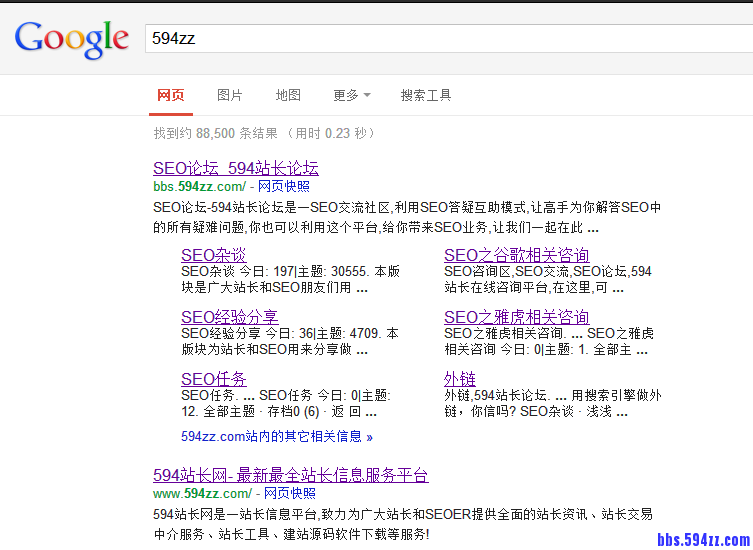
Task: Open 网页快照 for bbs.594zz.com result
Action: pos(284,187)
